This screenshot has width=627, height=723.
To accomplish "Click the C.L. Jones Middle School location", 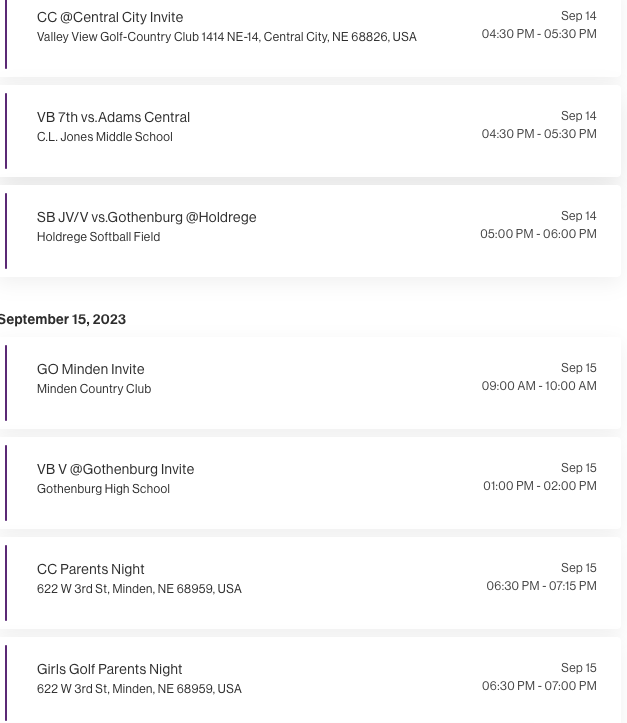I will coord(105,137).
